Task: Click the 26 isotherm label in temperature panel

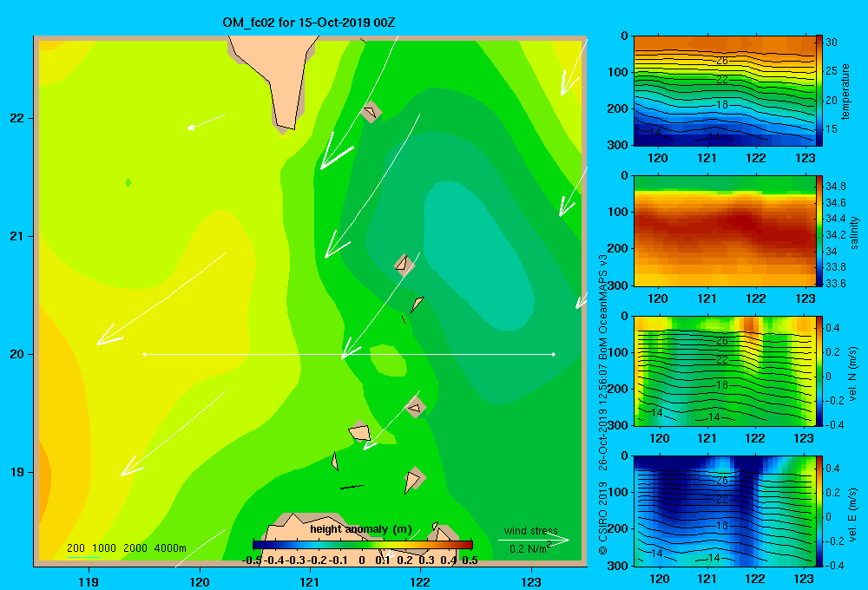Action: (722, 61)
